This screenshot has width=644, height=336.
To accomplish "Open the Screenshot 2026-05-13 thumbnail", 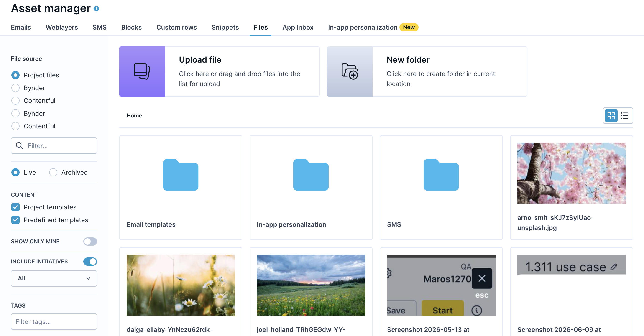I will (441, 285).
